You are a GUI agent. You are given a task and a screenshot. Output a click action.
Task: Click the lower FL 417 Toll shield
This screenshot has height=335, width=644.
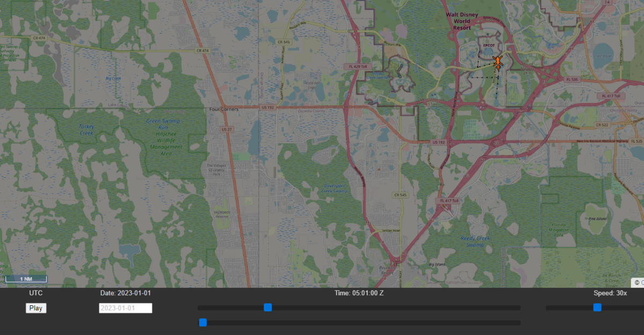tap(449, 201)
